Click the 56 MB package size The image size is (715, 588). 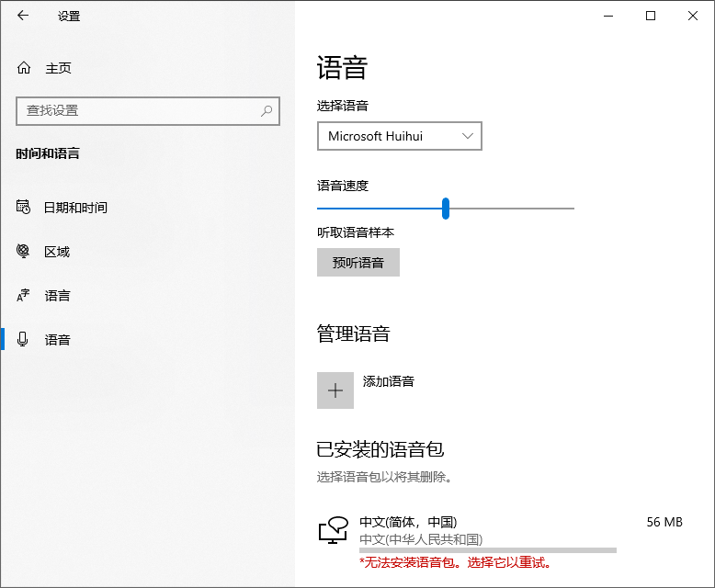(x=664, y=523)
